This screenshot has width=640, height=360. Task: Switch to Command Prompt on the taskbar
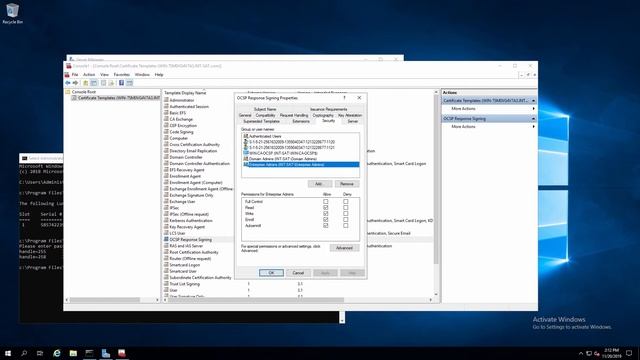pos(89,353)
